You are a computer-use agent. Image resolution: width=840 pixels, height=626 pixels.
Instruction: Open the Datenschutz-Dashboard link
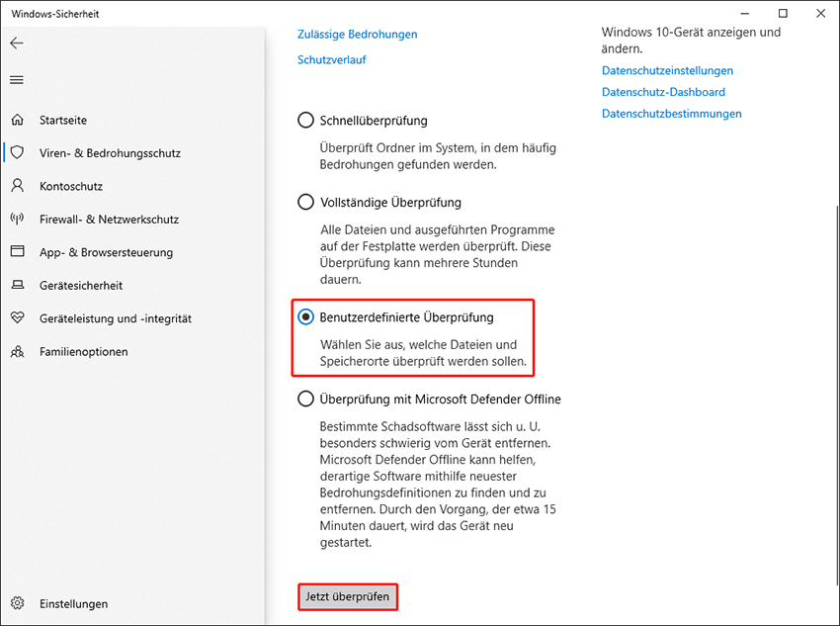pyautogui.click(x=663, y=92)
